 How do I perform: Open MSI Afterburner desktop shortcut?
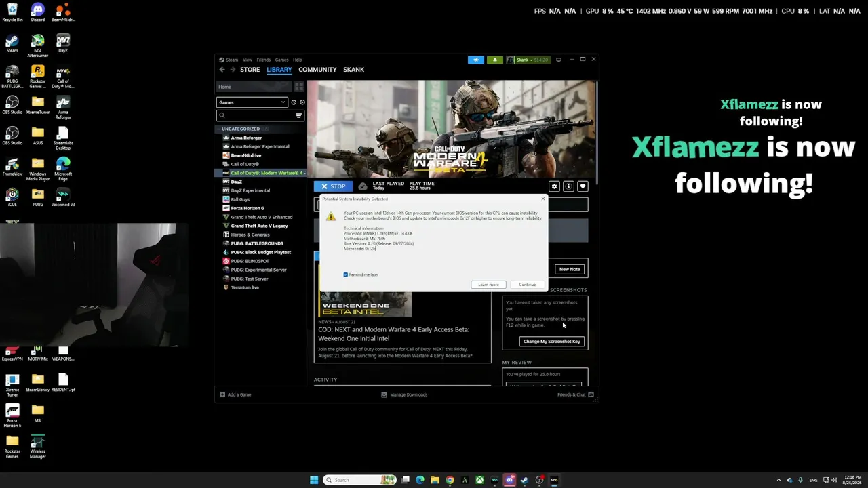[37, 46]
